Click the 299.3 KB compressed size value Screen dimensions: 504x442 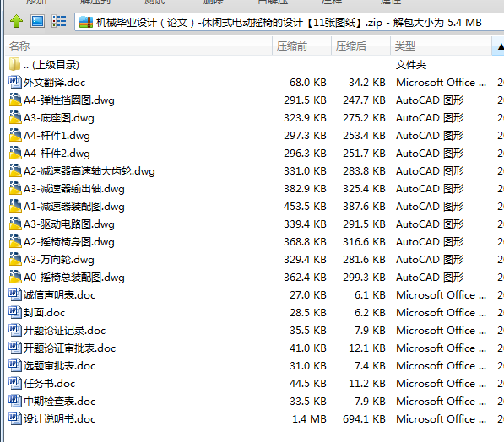(364, 277)
